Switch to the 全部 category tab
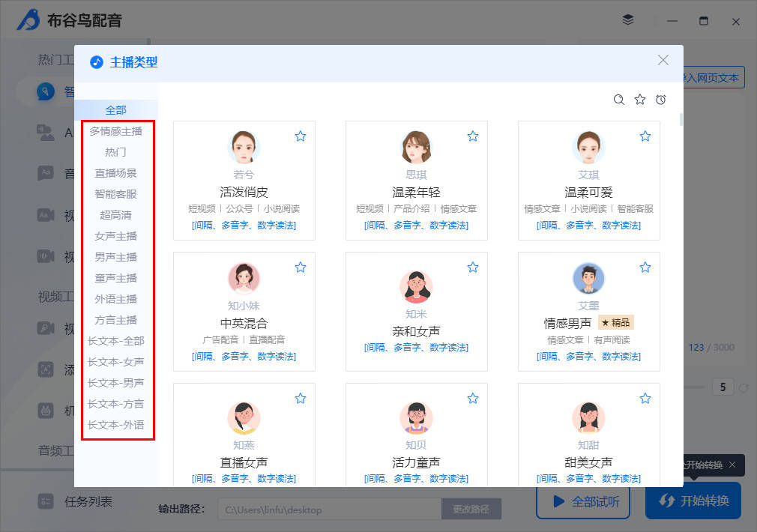 115,109
